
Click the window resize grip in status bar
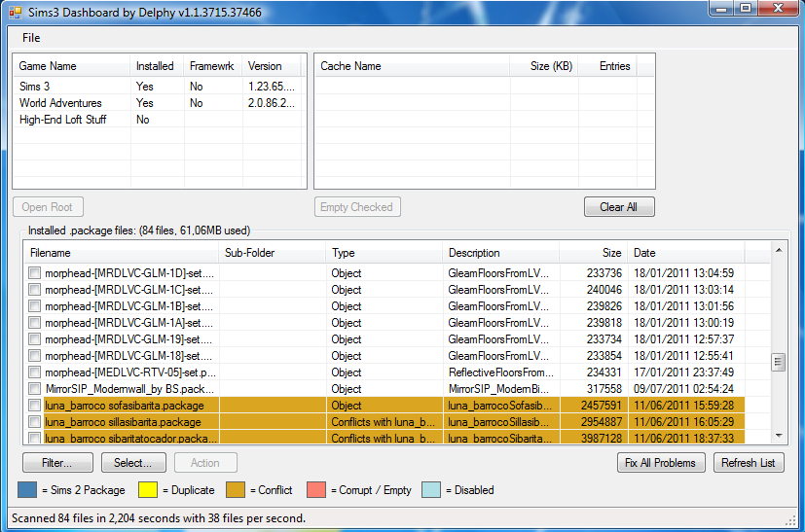coord(790,520)
